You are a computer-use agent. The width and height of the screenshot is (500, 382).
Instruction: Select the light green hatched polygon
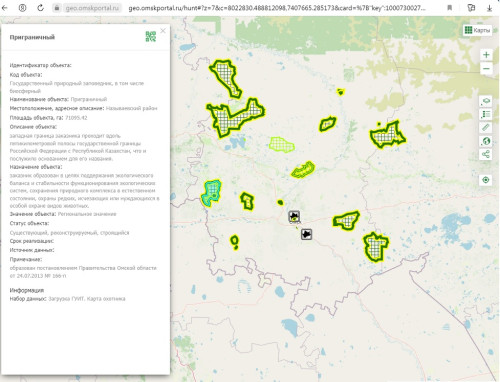281,145
